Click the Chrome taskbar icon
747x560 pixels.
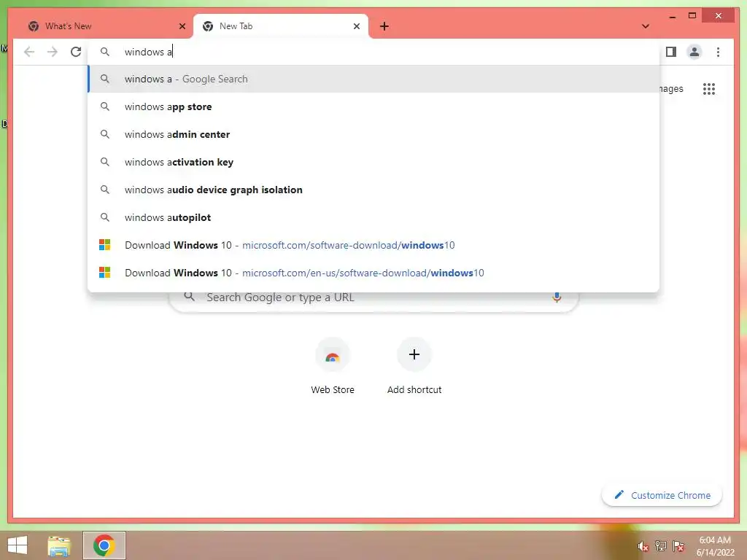104,545
